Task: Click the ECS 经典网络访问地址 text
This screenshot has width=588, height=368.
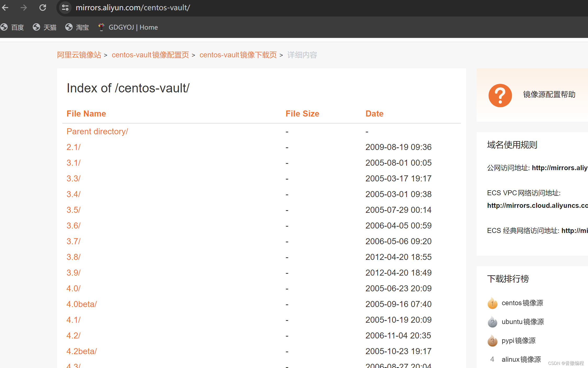Action: 523,231
